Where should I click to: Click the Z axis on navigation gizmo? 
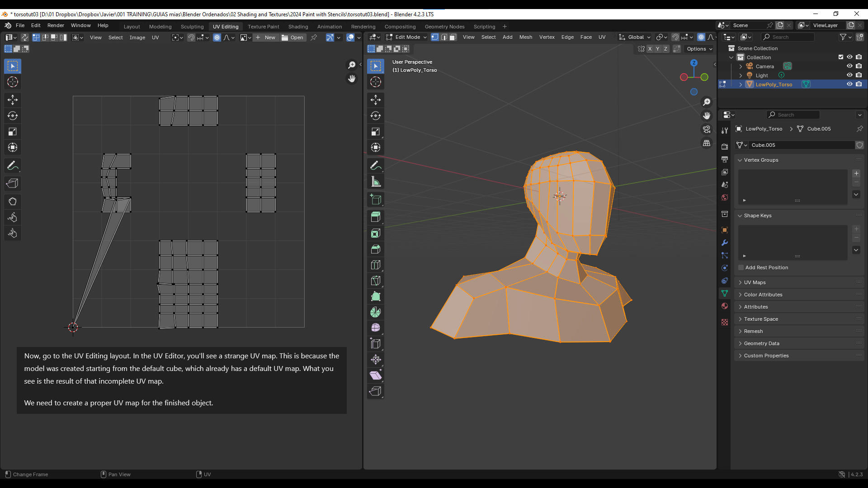click(x=694, y=63)
